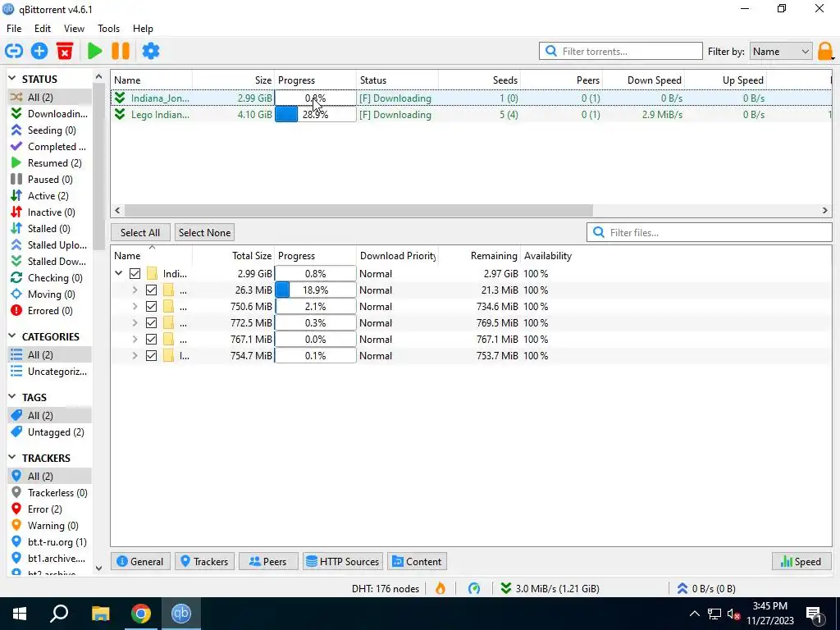Open the Filter by Name dropdown

click(x=781, y=52)
